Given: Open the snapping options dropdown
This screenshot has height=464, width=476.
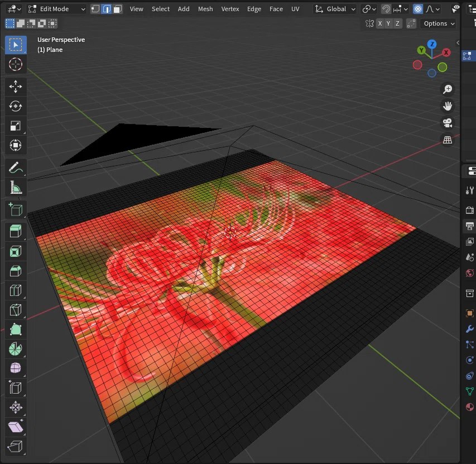Looking at the screenshot, I should (401, 9).
